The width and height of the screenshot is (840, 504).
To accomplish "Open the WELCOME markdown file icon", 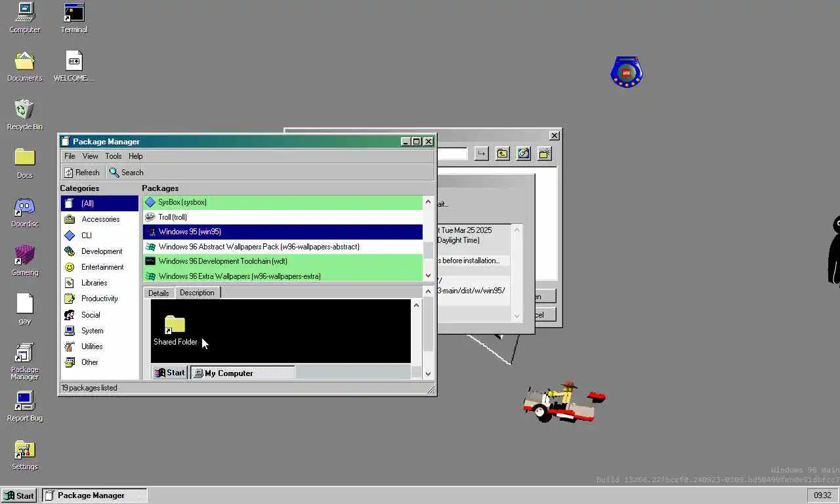I will coord(74,66).
